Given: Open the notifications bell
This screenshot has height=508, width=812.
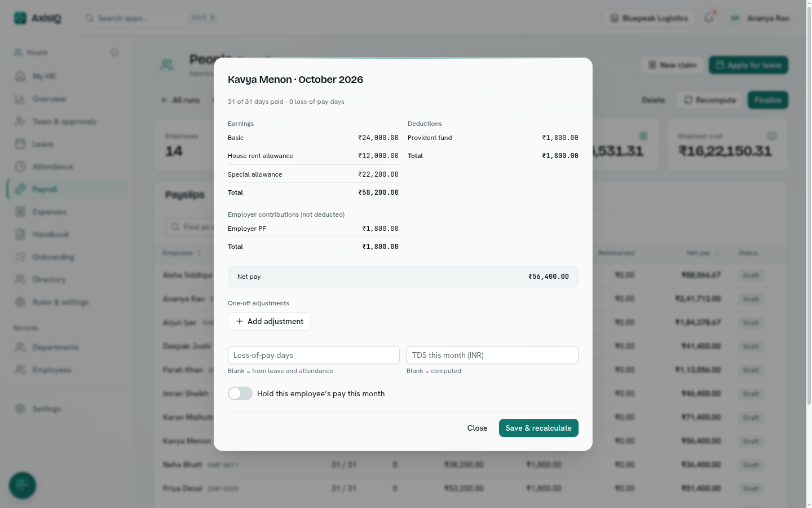Looking at the screenshot, I should coord(709,18).
